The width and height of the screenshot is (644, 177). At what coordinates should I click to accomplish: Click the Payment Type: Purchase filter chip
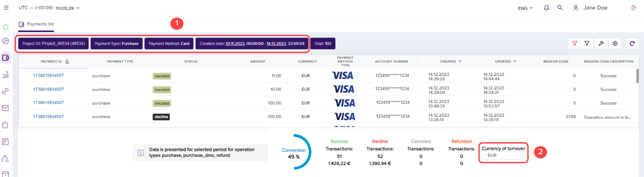point(117,44)
